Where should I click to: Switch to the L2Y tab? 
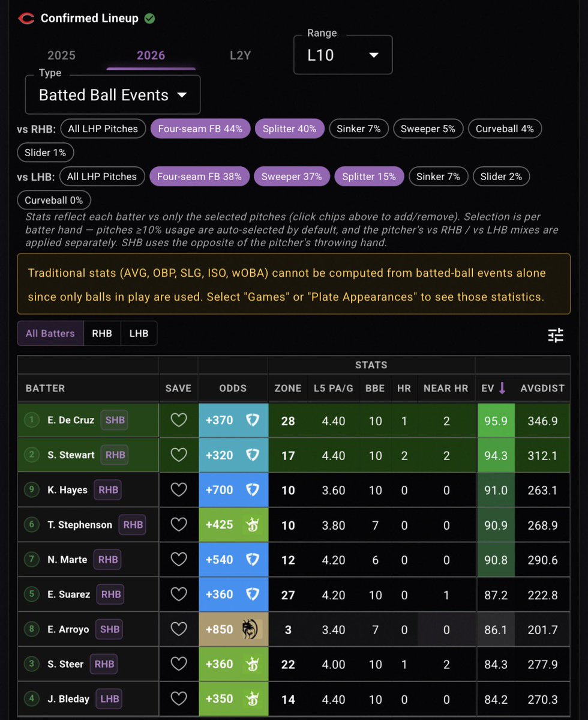click(x=241, y=56)
